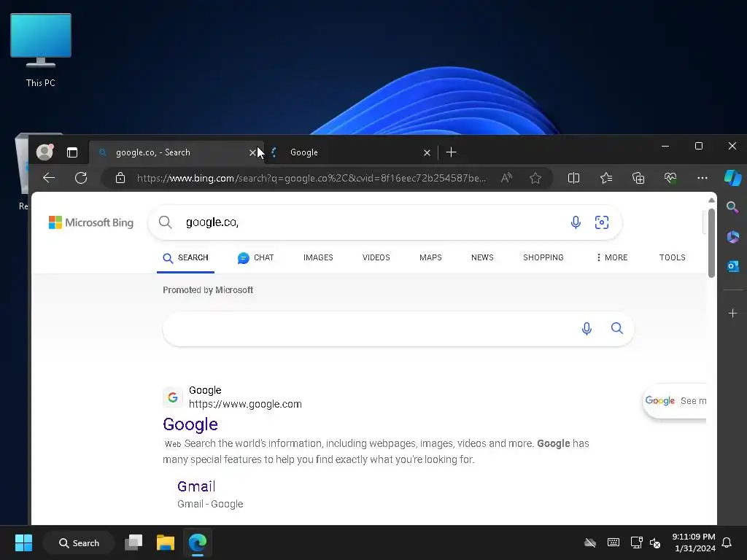Open the TOOLS options
The height and width of the screenshot is (560, 747).
click(672, 257)
